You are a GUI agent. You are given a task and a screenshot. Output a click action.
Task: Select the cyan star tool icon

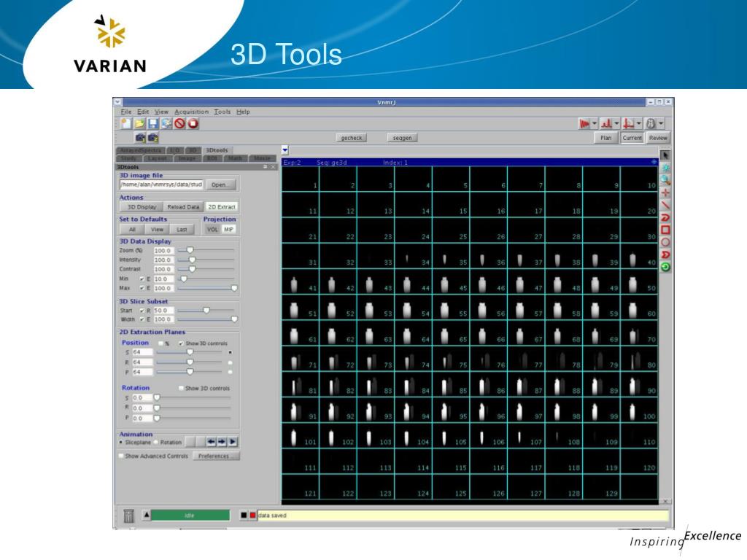pyautogui.click(x=665, y=168)
